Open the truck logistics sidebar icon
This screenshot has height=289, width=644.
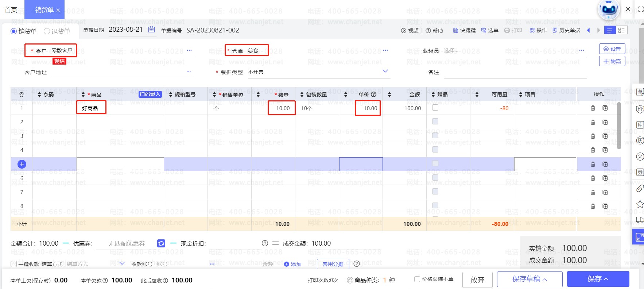pyautogui.click(x=640, y=220)
